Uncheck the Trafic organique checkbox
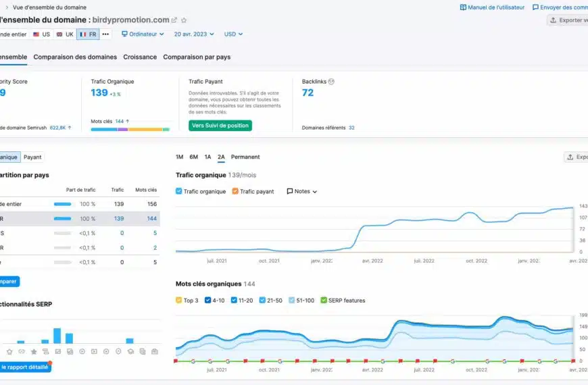The width and height of the screenshot is (588, 385). click(179, 191)
